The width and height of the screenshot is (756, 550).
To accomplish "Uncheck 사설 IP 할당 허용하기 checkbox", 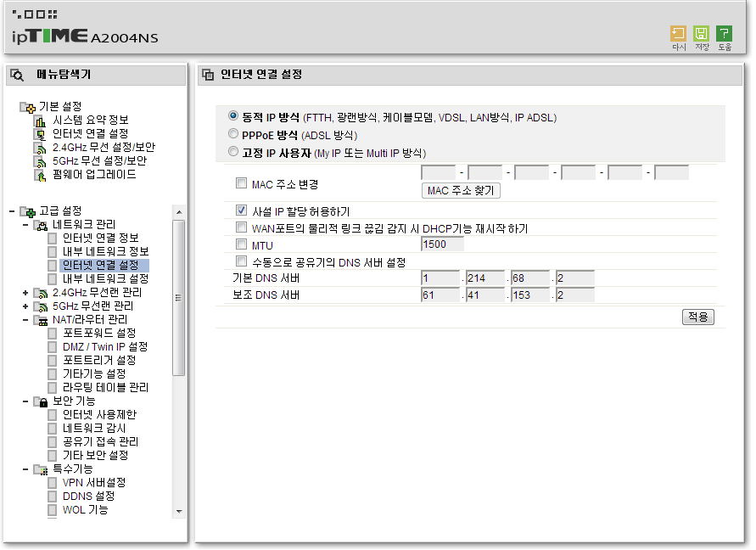I will point(241,210).
